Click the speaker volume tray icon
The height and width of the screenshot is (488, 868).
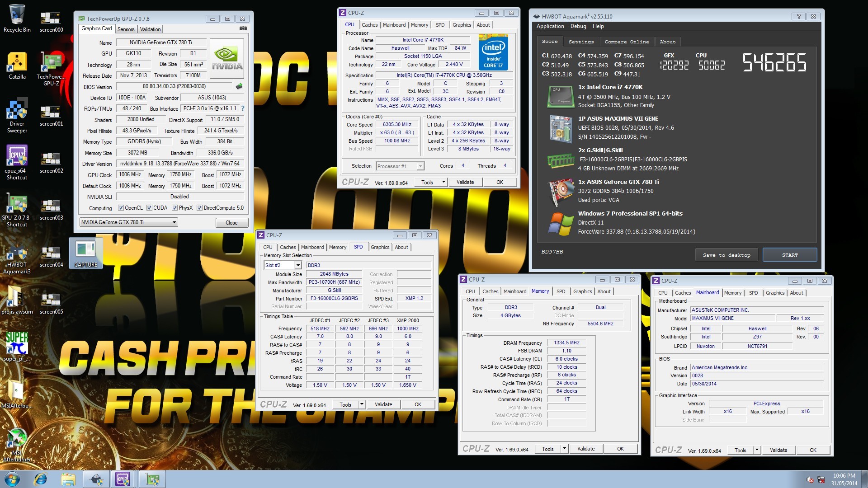point(810,479)
